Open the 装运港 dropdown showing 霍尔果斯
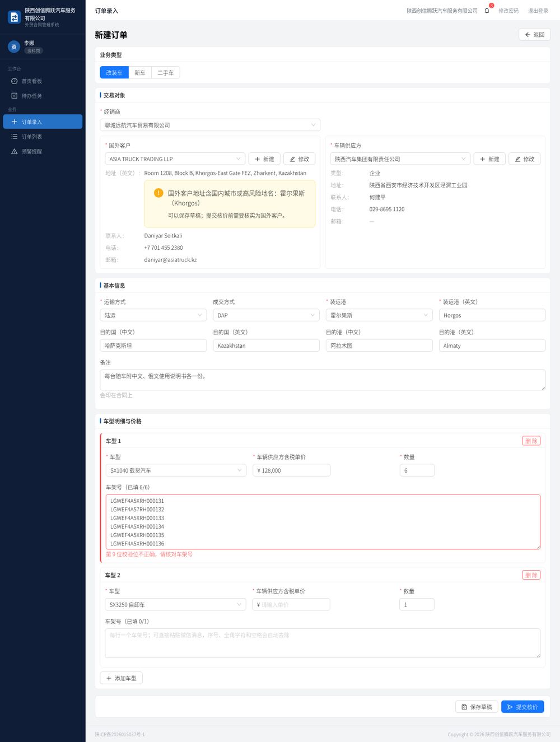 tap(379, 315)
